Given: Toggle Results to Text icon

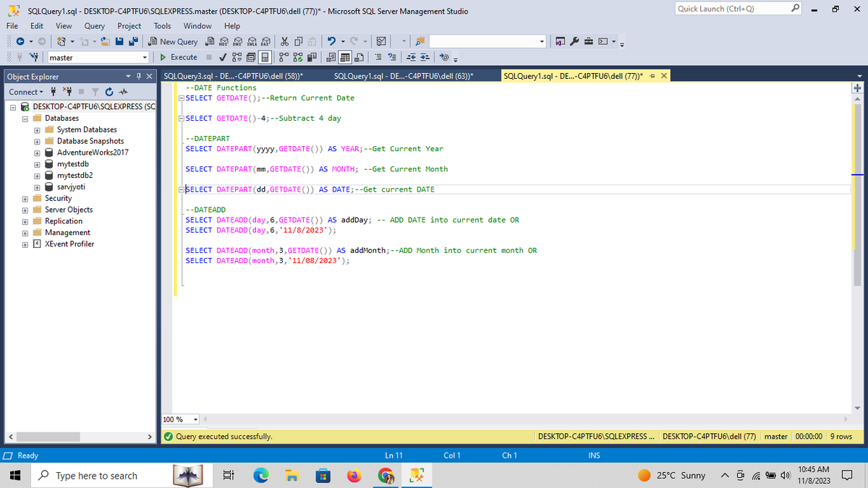Looking at the screenshot, I should pos(331,57).
